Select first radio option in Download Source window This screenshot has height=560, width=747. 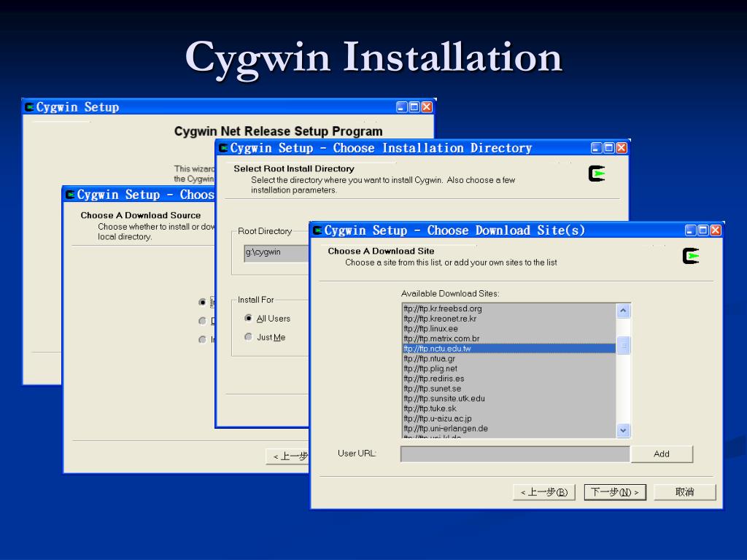pyautogui.click(x=202, y=302)
